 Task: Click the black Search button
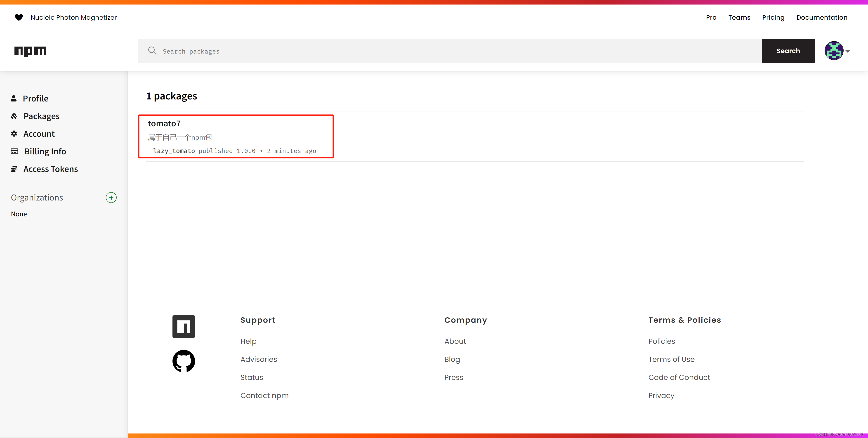pyautogui.click(x=788, y=51)
